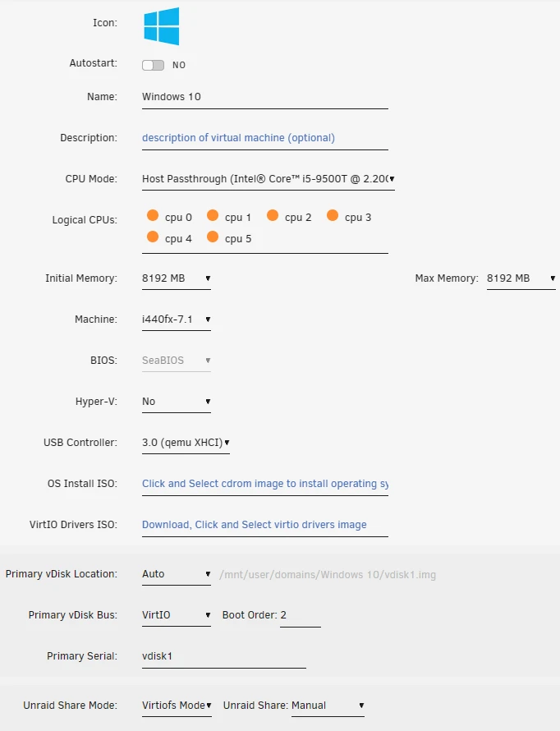Click the Boot Order field
The image size is (560, 731).
click(x=300, y=615)
